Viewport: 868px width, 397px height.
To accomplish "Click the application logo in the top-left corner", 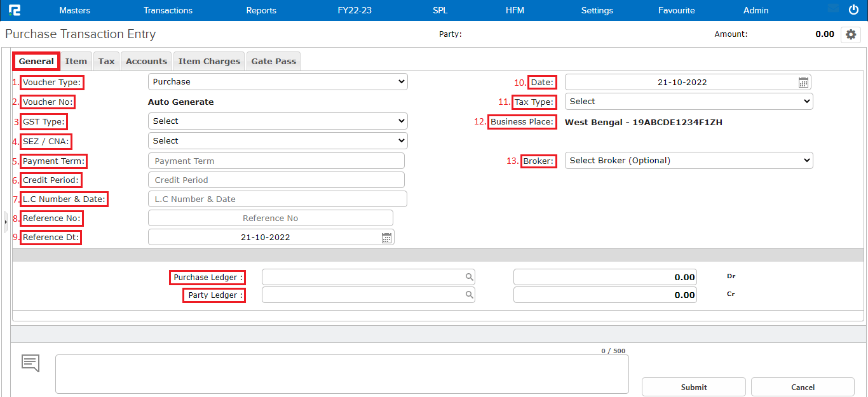I will click(x=15, y=10).
